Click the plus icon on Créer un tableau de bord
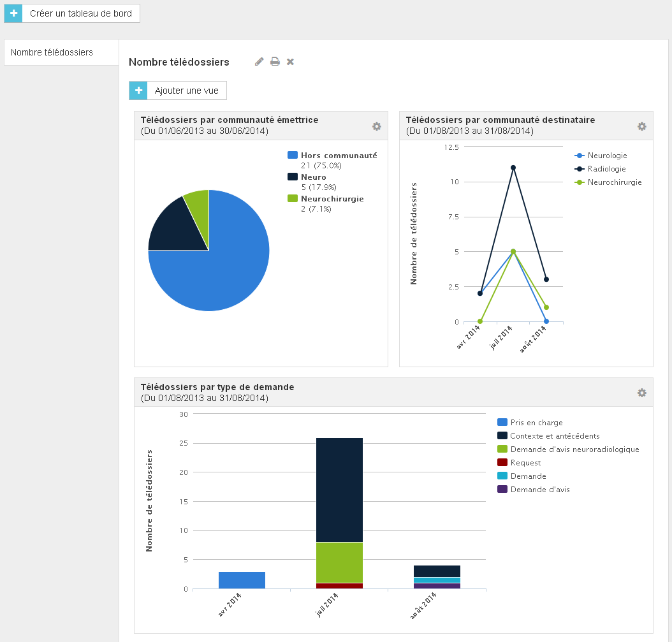Image resolution: width=672 pixels, height=642 pixels. [13, 13]
